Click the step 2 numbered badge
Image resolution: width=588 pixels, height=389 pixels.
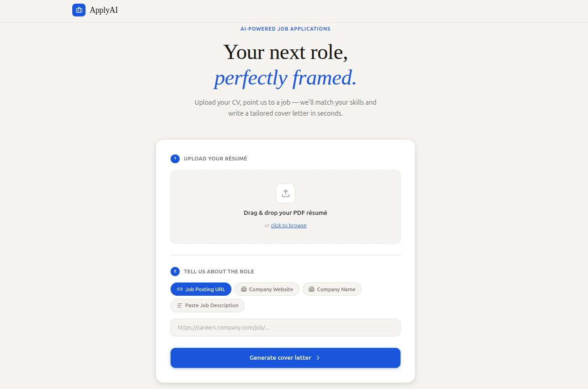point(175,272)
